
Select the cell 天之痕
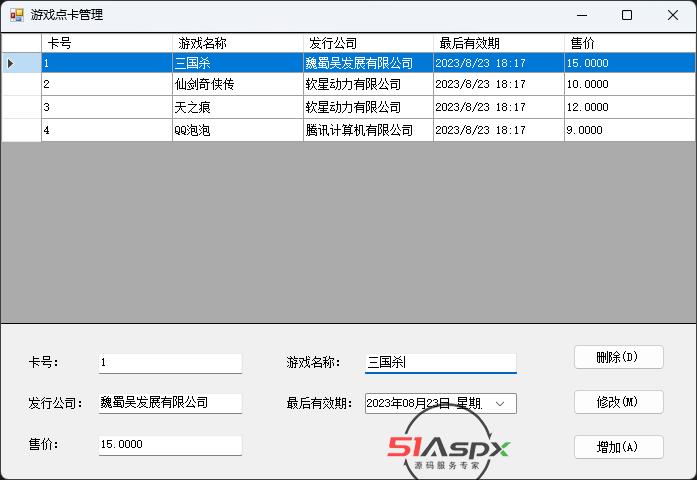pos(237,107)
